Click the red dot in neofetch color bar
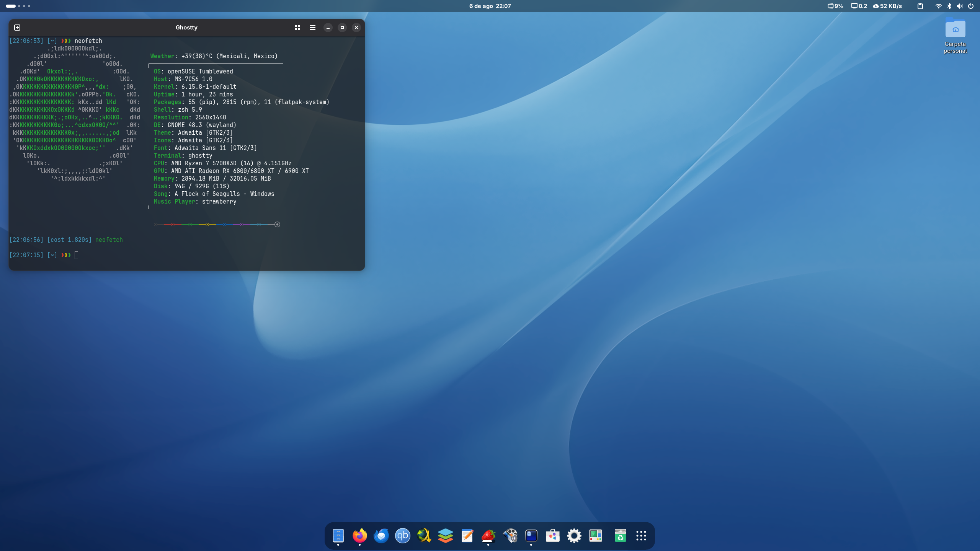 tap(173, 225)
